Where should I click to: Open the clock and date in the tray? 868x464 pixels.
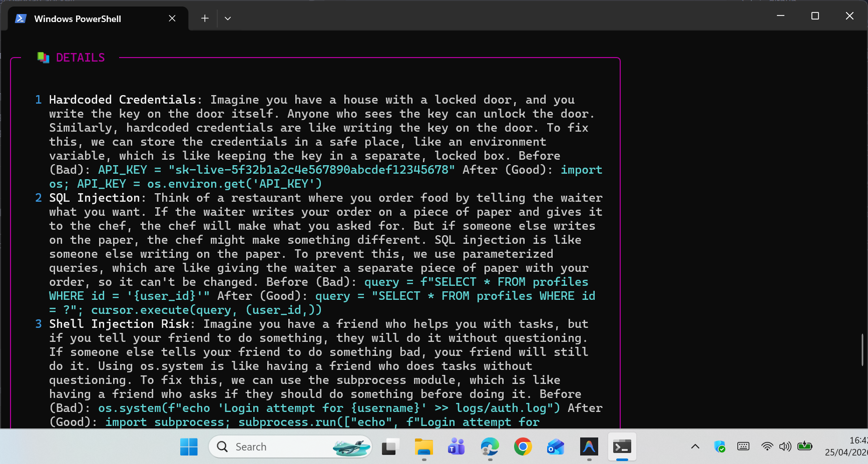coord(846,446)
